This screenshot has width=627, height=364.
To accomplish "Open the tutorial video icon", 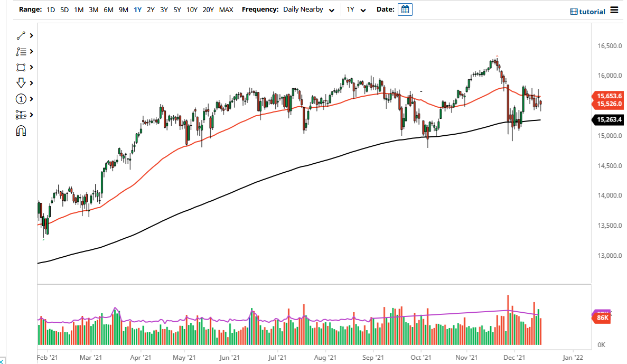I will 573,11.
